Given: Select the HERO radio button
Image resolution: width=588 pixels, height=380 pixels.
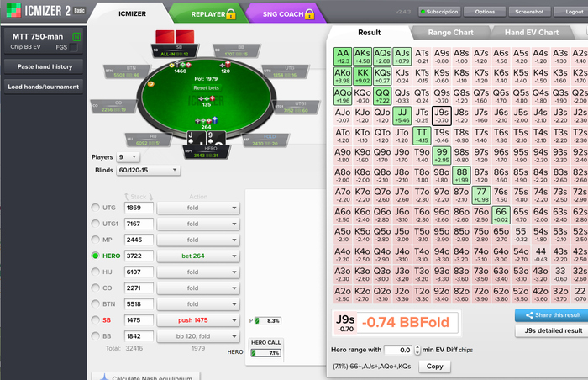Looking at the screenshot, I should (x=95, y=256).
